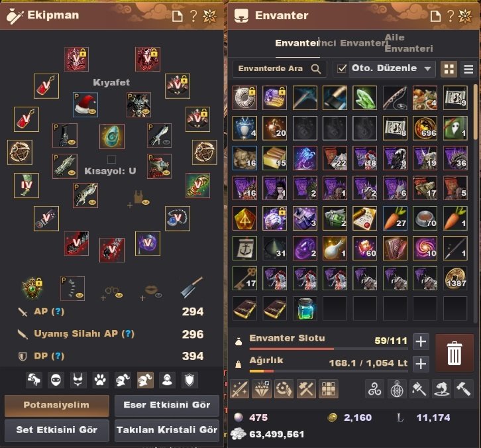Expand inventory slots with plus button
The height and width of the screenshot is (448, 481).
click(x=421, y=341)
